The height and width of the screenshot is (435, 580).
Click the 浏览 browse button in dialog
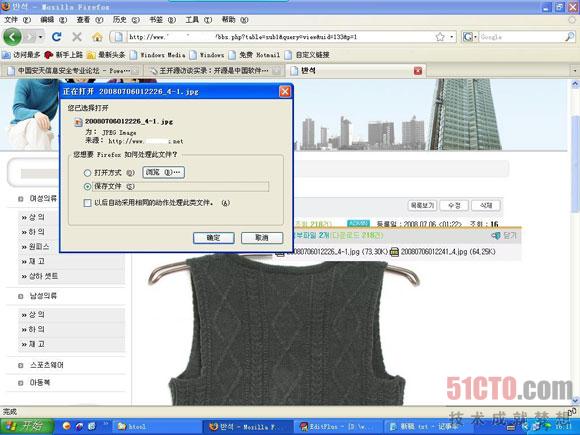(163, 172)
